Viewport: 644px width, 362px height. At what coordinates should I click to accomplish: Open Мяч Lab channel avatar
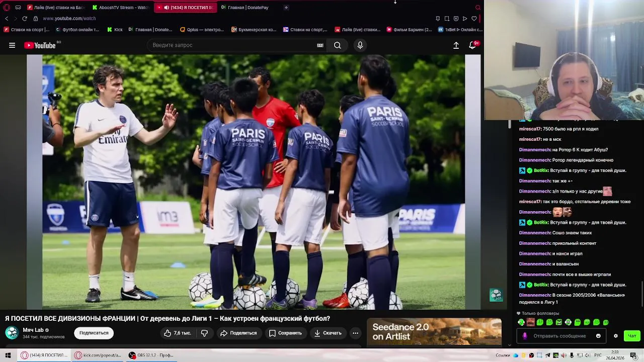pyautogui.click(x=12, y=333)
